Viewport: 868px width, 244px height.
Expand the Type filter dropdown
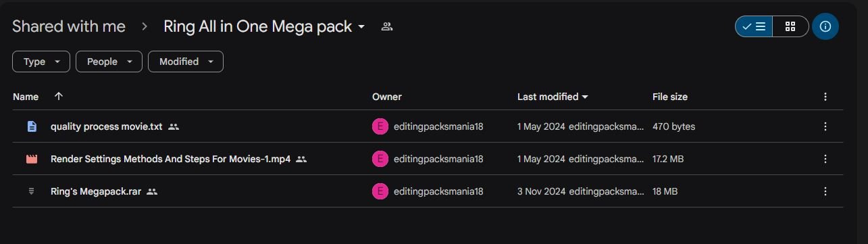(x=41, y=62)
